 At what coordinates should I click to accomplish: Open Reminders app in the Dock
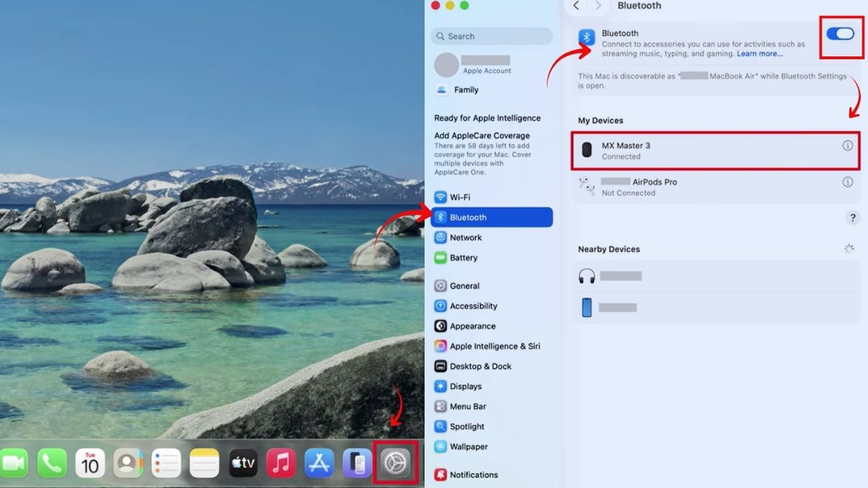click(x=166, y=463)
